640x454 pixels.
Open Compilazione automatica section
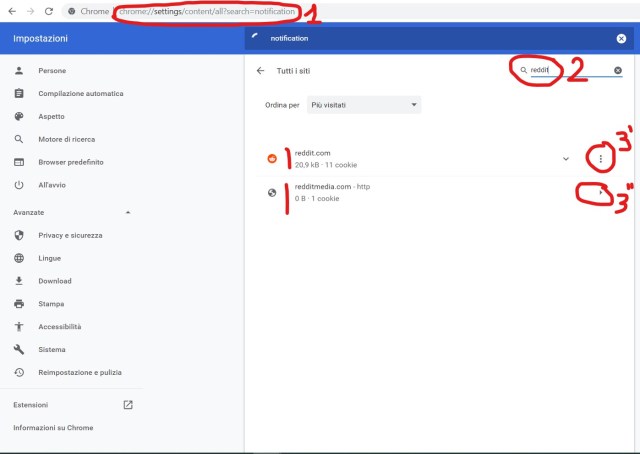coord(80,94)
